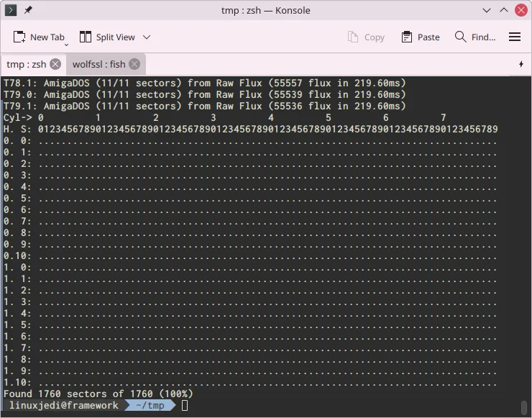Click the Konsole terminal icon in title bar

coord(11,10)
